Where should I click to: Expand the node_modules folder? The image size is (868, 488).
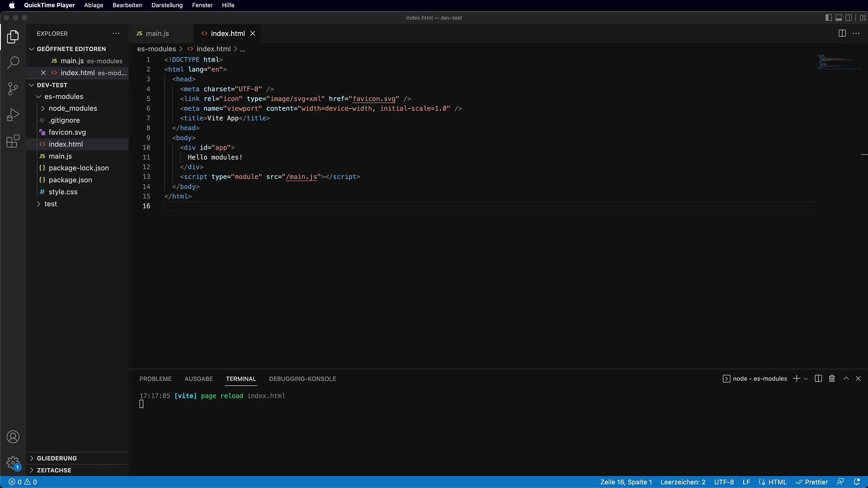coord(73,108)
